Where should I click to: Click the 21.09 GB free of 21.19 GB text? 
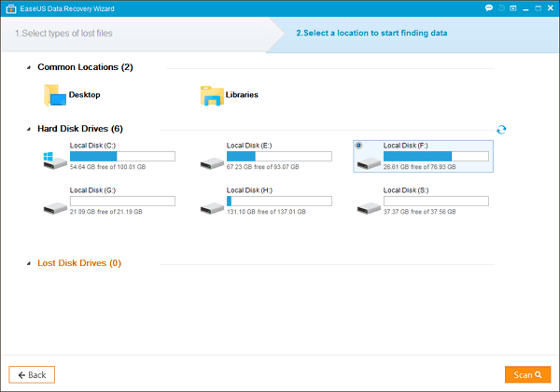[105, 212]
